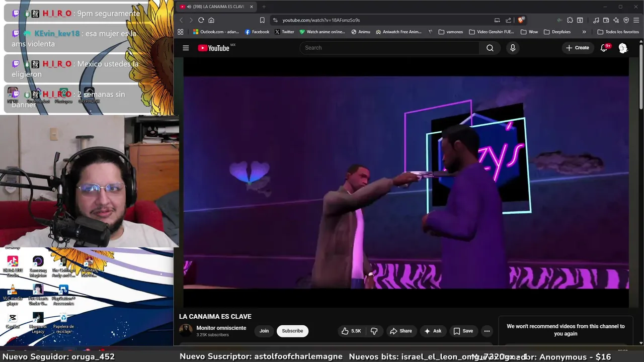Open the YouTube hamburger guide menu

(x=186, y=48)
